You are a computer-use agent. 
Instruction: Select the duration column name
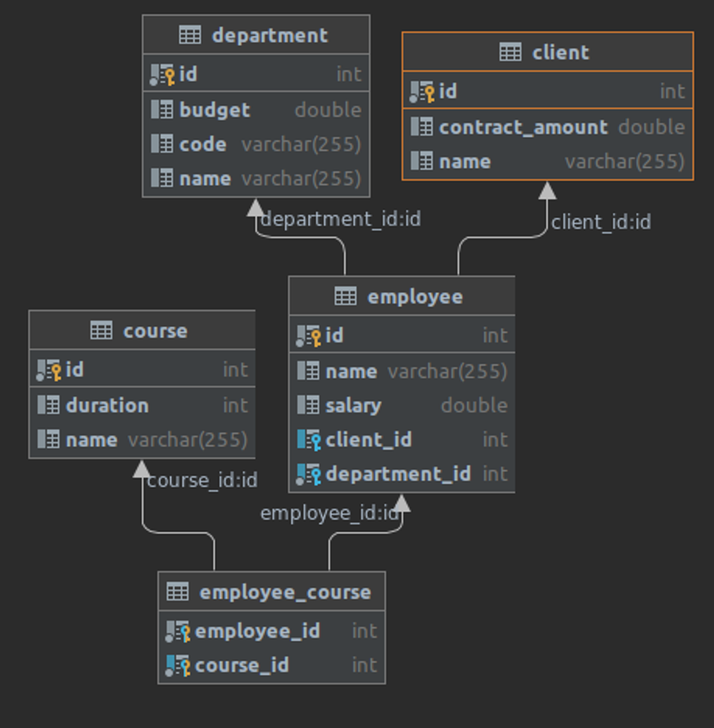tap(108, 406)
